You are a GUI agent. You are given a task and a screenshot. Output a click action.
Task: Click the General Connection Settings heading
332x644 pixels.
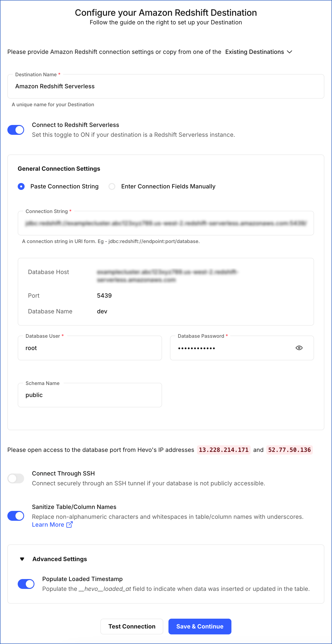[x=59, y=169]
